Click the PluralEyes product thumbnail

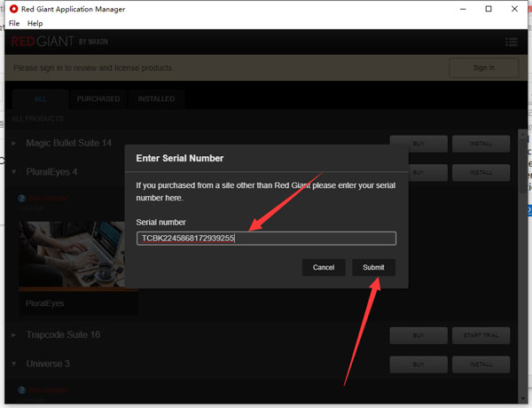[78, 257]
